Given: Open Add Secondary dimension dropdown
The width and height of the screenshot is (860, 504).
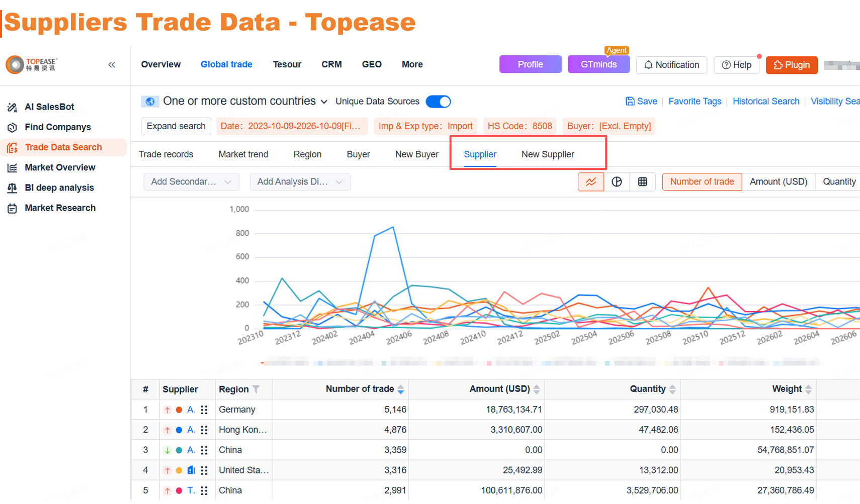Looking at the screenshot, I should [191, 182].
